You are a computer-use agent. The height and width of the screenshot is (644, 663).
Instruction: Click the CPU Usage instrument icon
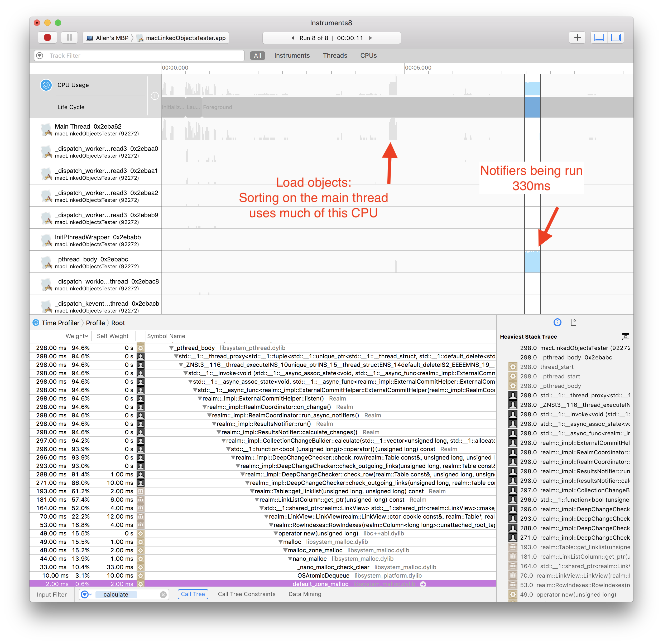46,85
